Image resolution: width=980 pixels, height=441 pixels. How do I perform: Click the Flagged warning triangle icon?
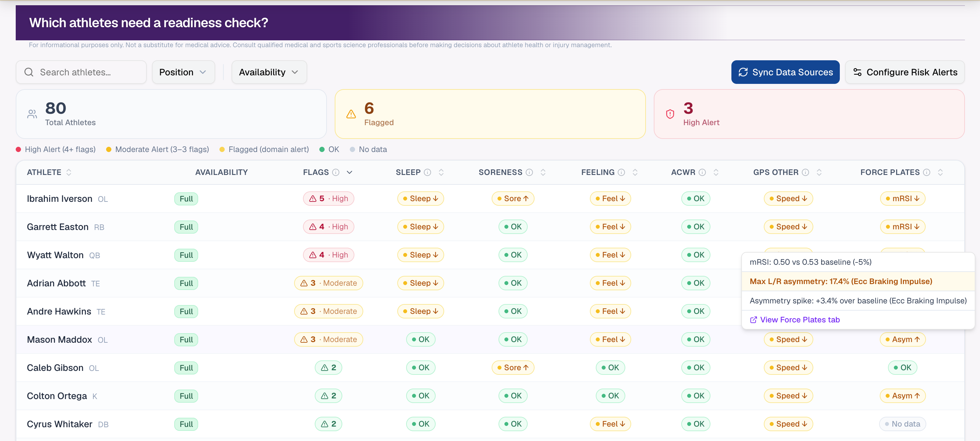[x=351, y=114]
